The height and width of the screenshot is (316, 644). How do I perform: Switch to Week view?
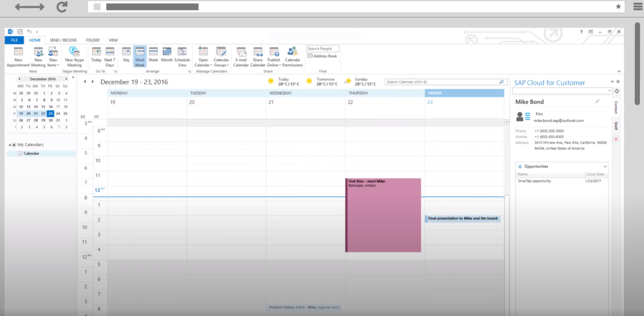153,54
